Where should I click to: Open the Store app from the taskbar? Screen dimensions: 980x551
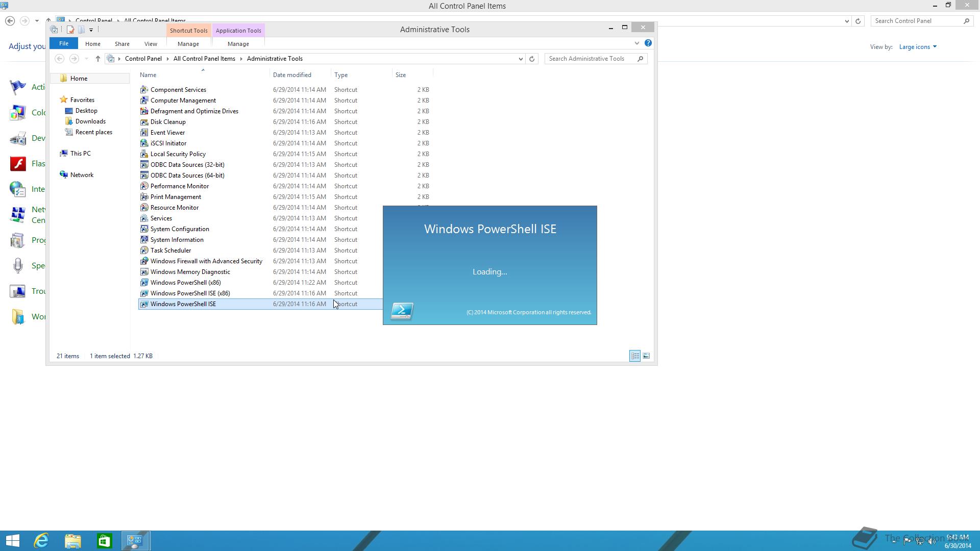(105, 541)
